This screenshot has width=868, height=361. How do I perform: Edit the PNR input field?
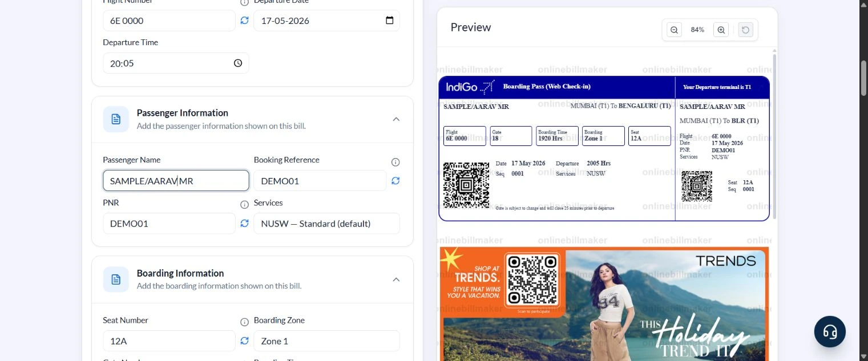169,224
